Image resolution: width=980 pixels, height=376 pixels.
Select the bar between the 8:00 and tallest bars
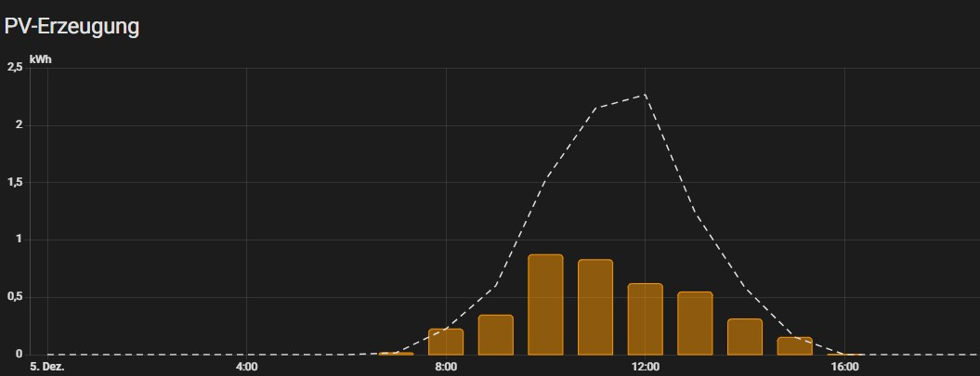click(x=496, y=335)
